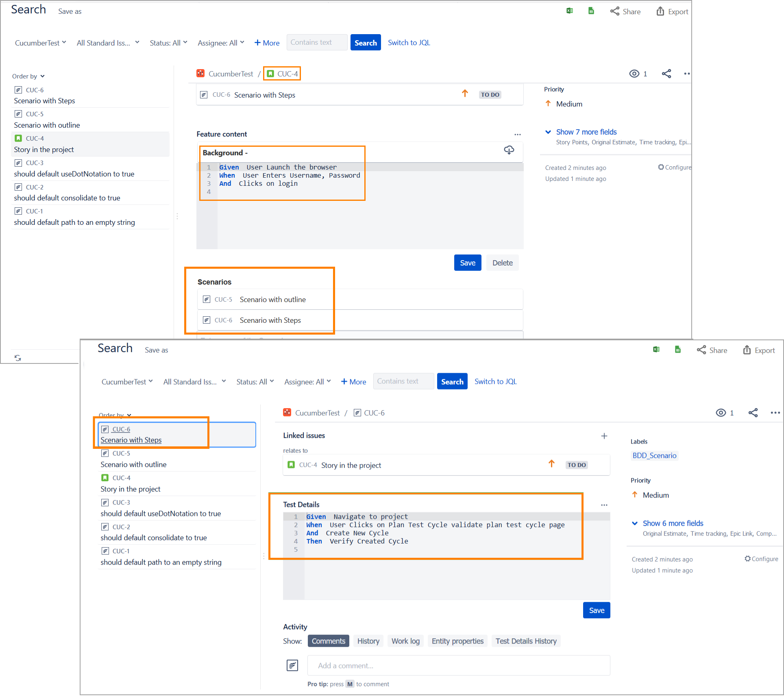Viewport: 784px width, 696px height.
Task: Save the Test Details
Action: pos(597,610)
